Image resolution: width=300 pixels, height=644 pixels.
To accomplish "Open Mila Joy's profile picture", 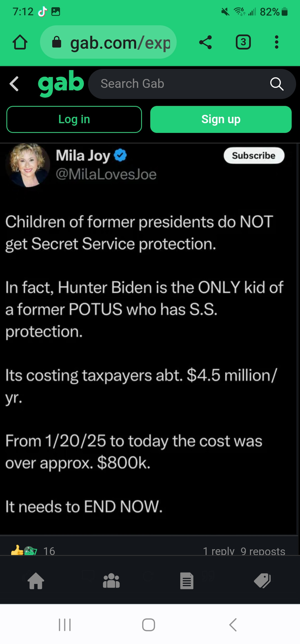I will 28,165.
